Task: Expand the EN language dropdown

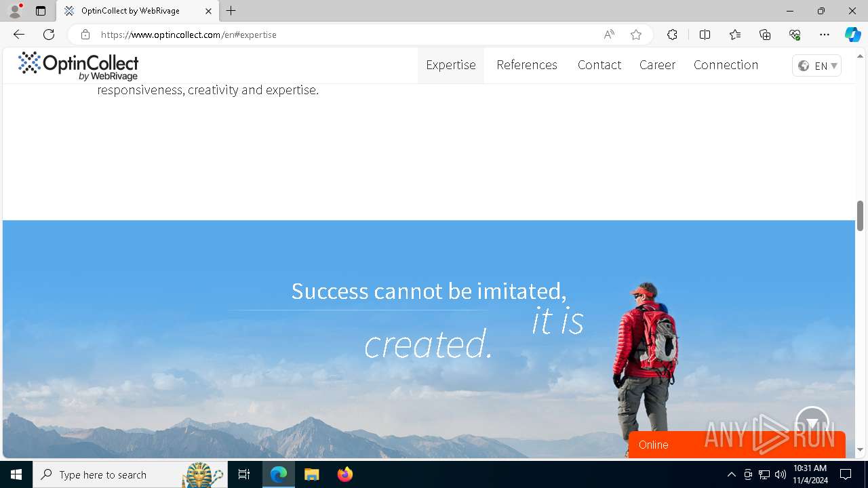Action: point(817,66)
